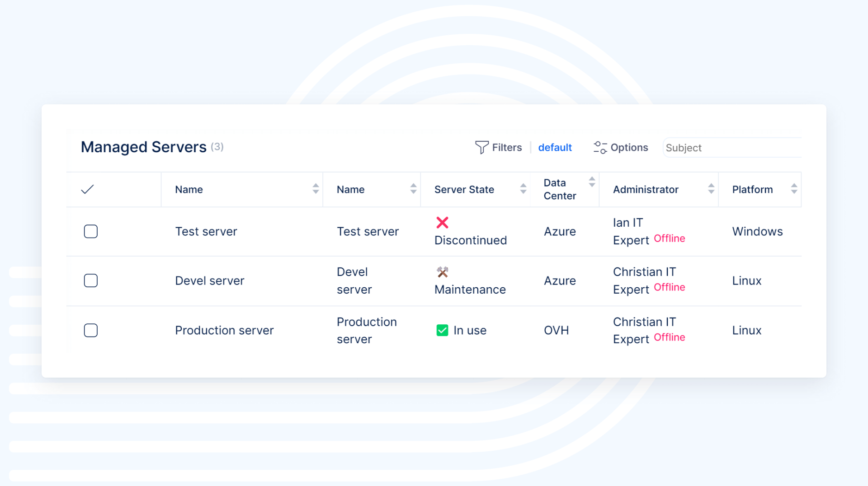The image size is (868, 486).
Task: Click the Server State column header
Action: [x=464, y=189]
